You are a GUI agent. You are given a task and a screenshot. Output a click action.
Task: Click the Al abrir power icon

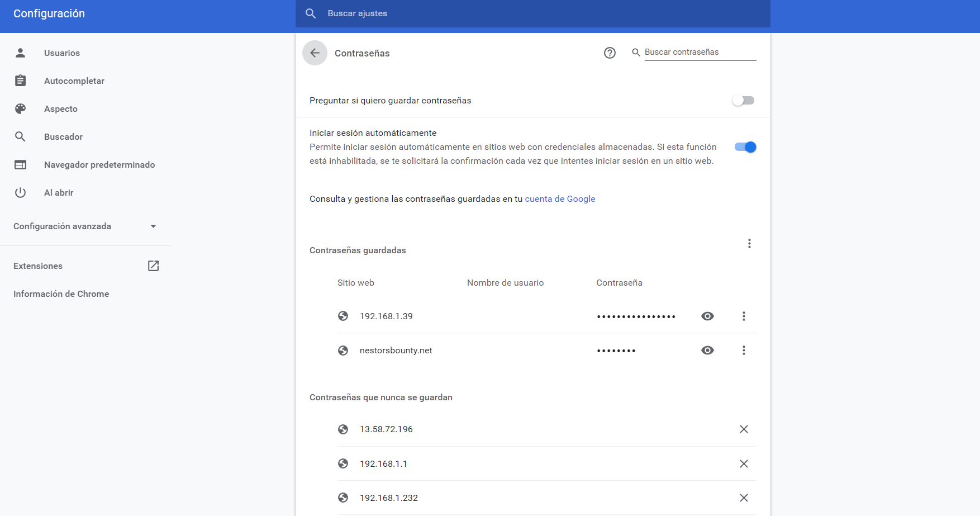(x=21, y=192)
